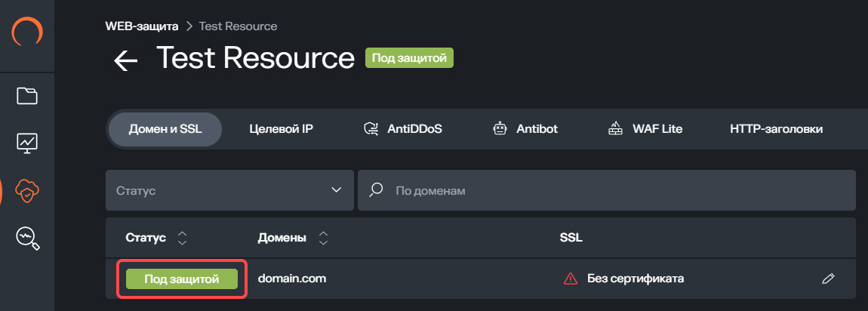The height and width of the screenshot is (311, 868).
Task: Switch to the WAF Lite tab
Action: point(645,129)
